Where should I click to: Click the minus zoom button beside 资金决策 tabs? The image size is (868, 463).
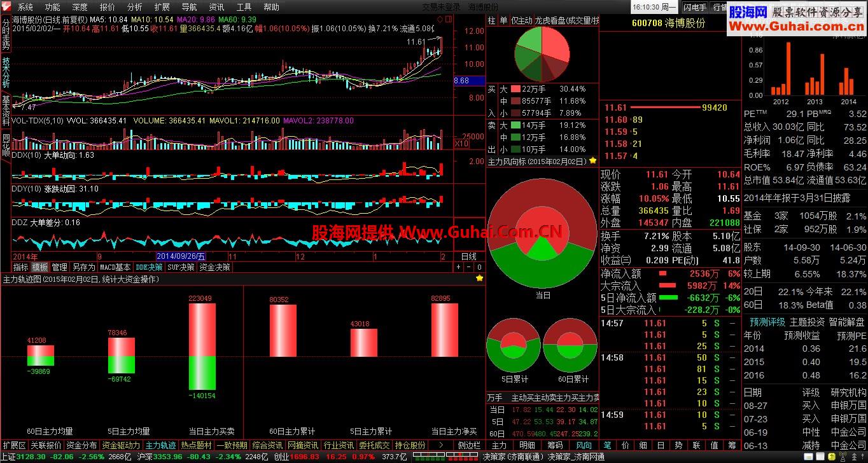coord(468,268)
